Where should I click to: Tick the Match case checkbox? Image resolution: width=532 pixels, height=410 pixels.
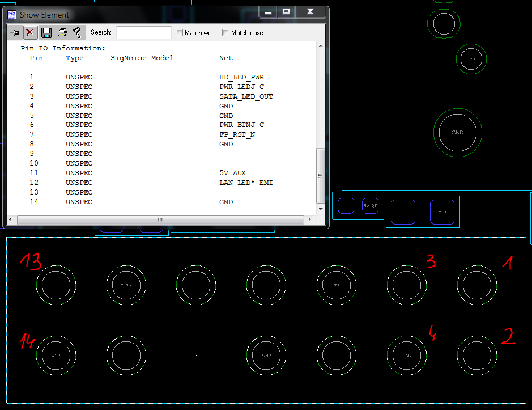point(225,33)
